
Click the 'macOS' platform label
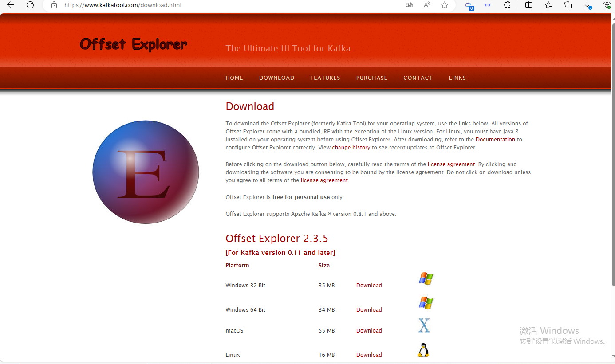234,331
